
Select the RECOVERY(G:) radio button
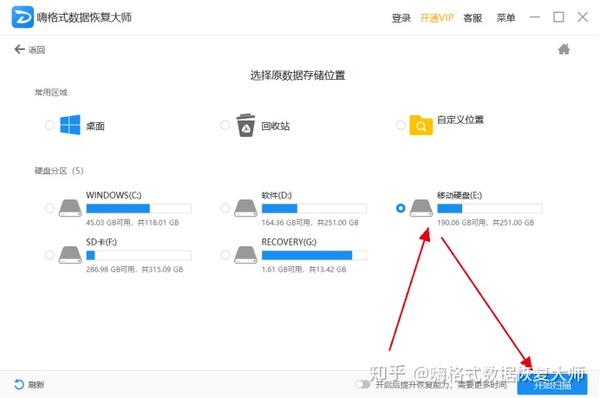[x=225, y=255]
